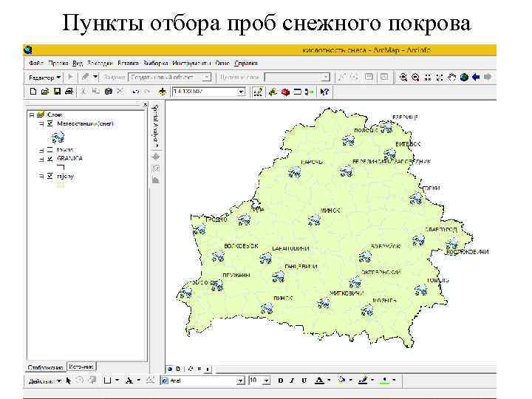Click the Save icon in standard toolbar
This screenshot has width=532, height=399.
point(56,92)
